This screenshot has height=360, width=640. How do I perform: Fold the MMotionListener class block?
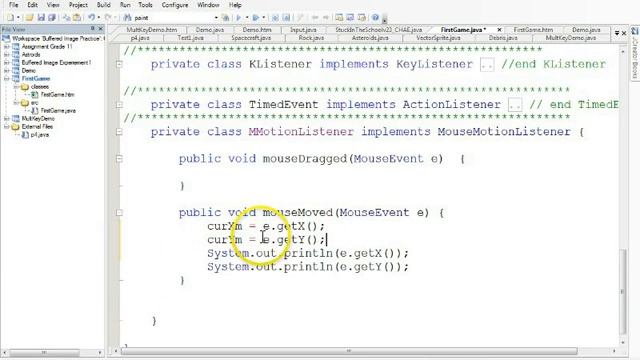pos(119,131)
